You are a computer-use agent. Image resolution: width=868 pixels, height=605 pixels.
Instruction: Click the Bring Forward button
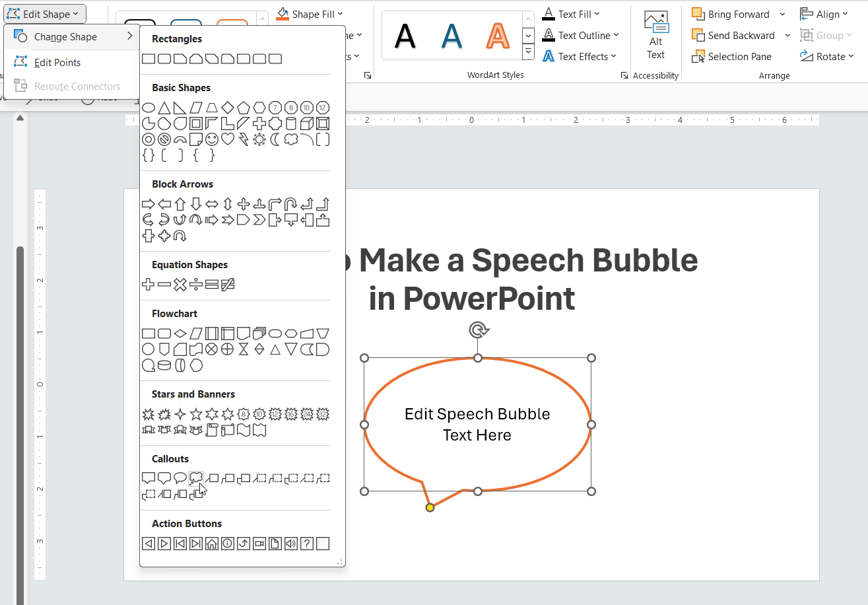pyautogui.click(x=731, y=14)
